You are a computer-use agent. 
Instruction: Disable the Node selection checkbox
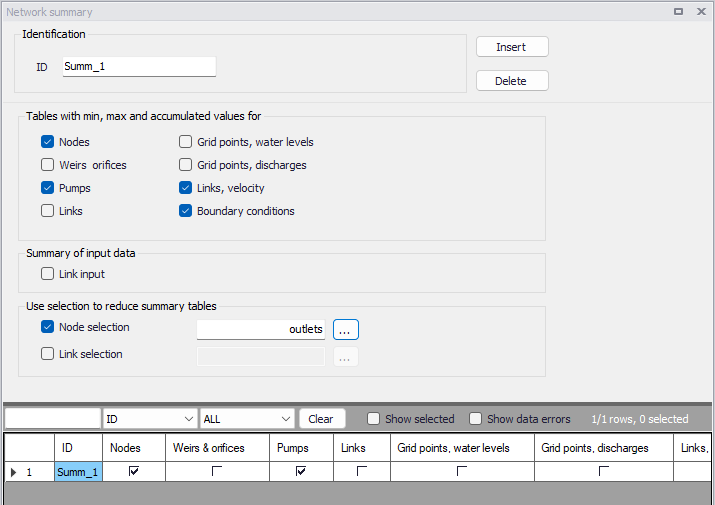(47, 327)
